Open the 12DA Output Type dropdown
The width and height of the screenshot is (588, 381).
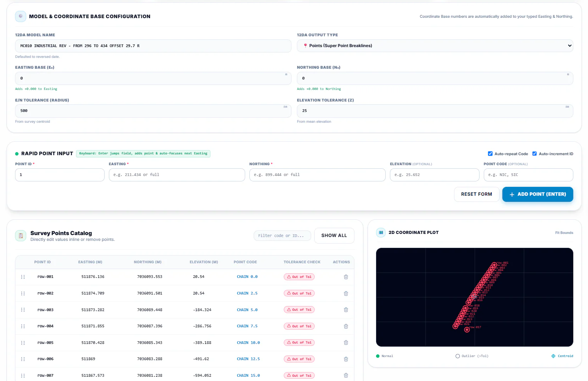tap(435, 46)
